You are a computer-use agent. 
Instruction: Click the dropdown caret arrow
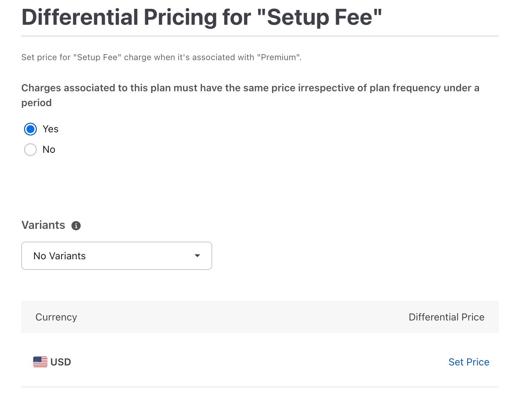[x=197, y=256]
